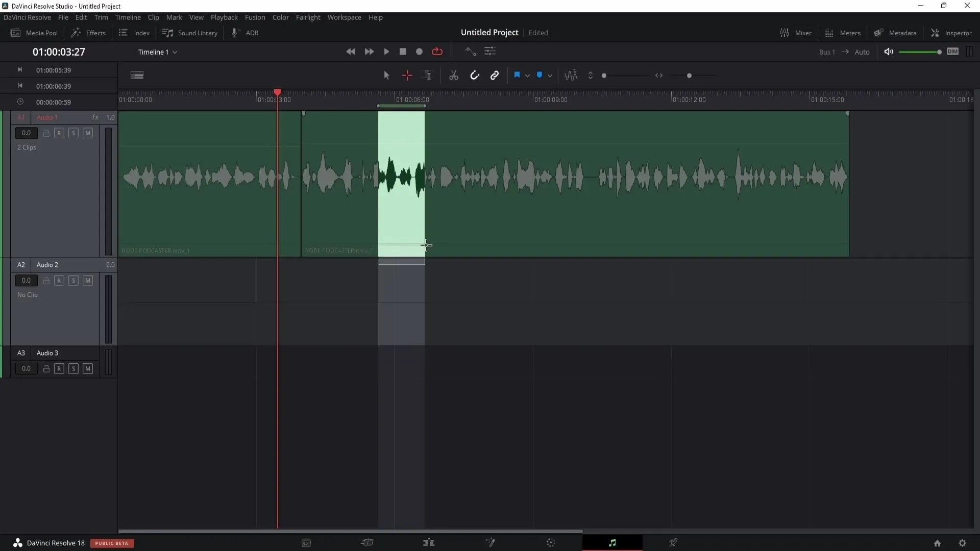Click the record button
Image resolution: width=980 pixels, height=551 pixels.
pyautogui.click(x=419, y=52)
